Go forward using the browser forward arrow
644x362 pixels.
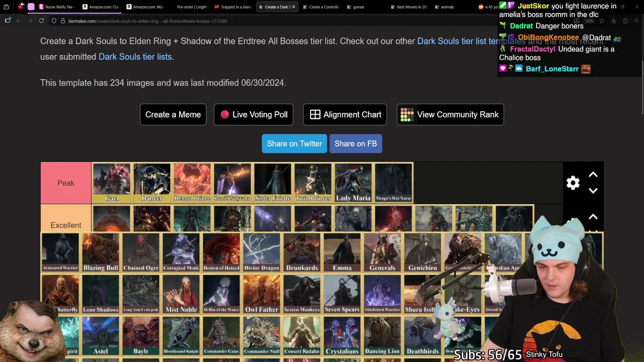[30, 21]
